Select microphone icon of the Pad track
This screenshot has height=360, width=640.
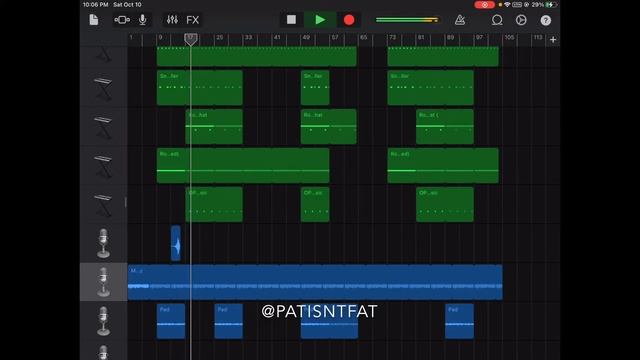coord(103,321)
